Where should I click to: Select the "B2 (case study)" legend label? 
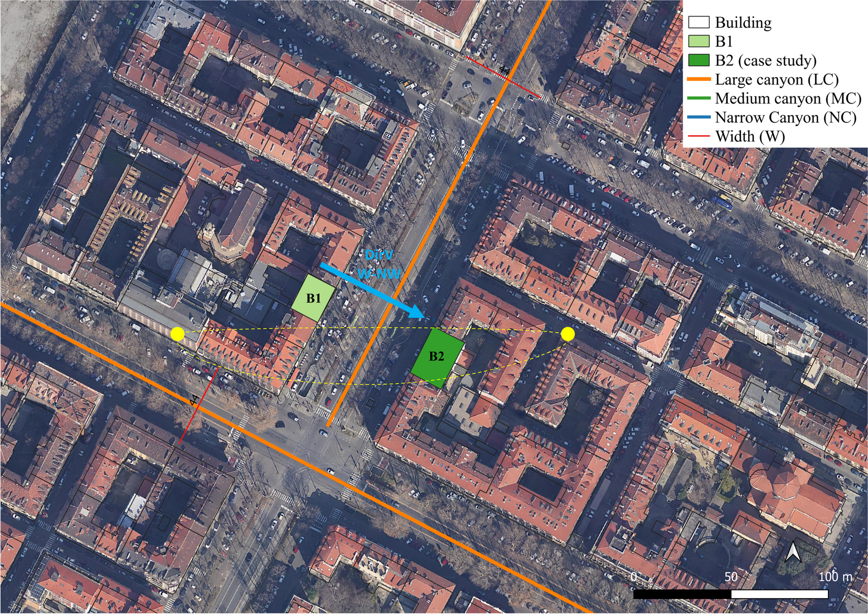pos(766,61)
